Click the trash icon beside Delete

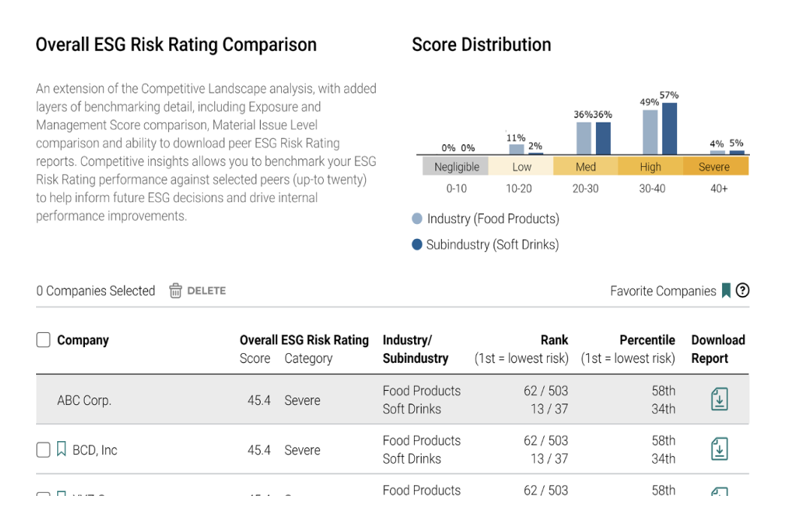click(175, 291)
